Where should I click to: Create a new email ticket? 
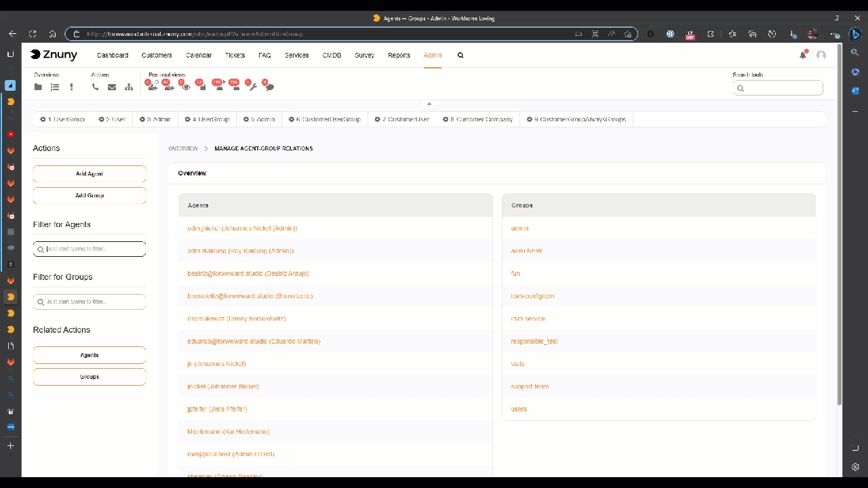112,87
